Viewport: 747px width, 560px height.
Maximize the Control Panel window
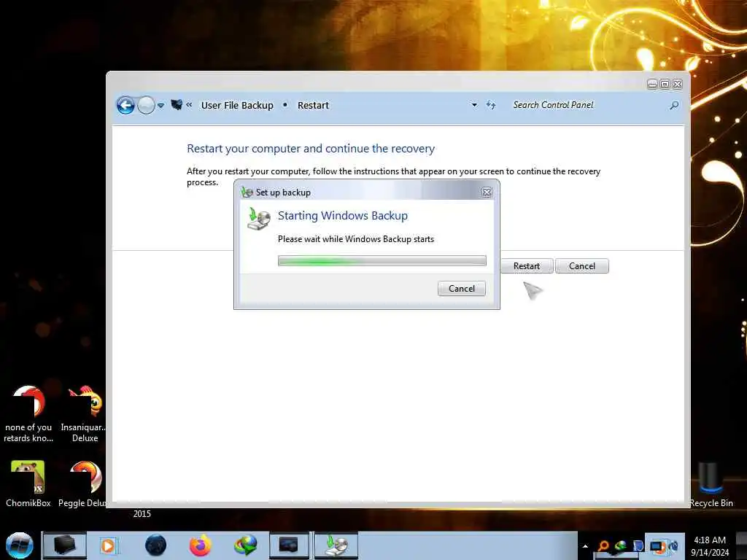point(665,85)
